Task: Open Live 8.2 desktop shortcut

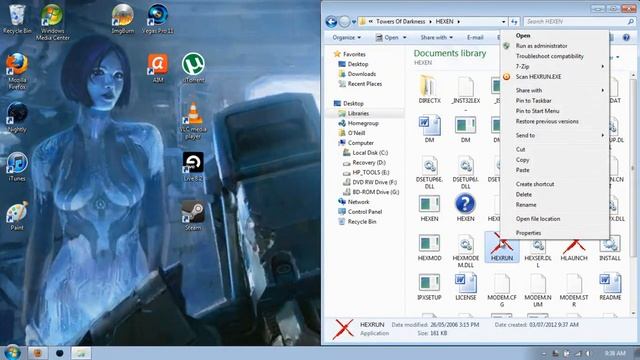Action: [x=193, y=167]
